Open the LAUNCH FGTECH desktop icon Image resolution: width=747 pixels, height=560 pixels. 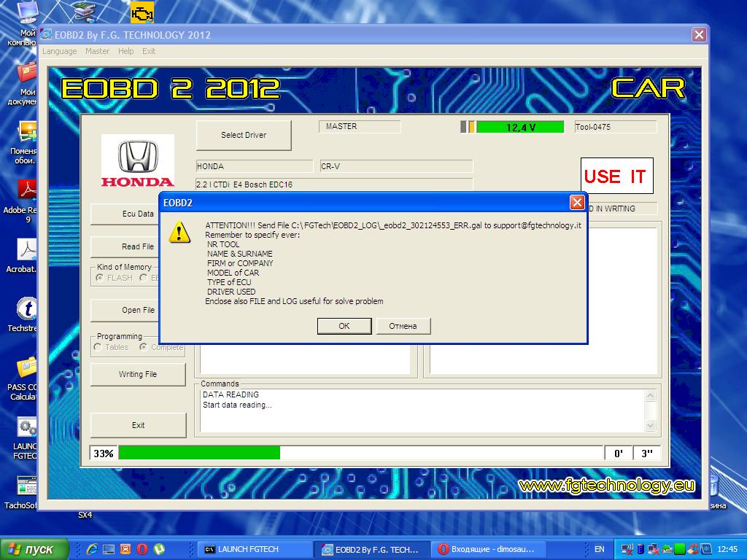[27, 427]
